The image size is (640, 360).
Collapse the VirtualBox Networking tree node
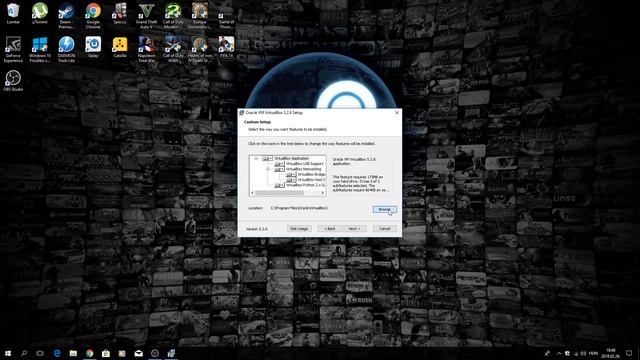click(x=268, y=169)
